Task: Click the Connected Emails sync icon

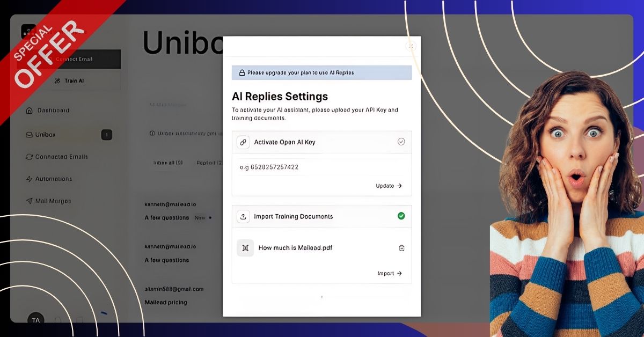Action: coord(30,157)
